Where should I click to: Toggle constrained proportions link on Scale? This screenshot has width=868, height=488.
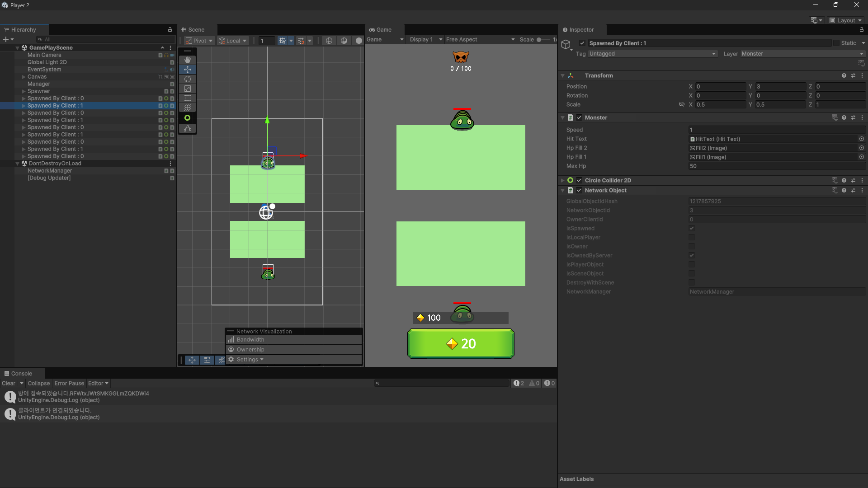coord(682,104)
